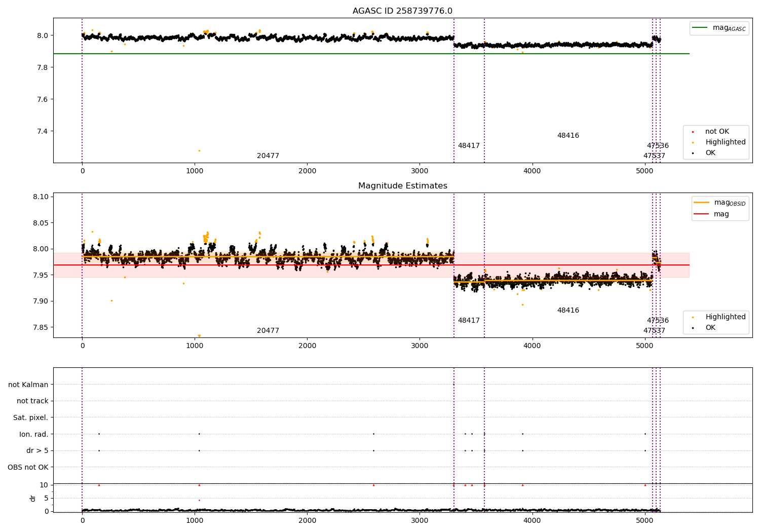Click orange outlier point near 7.3 in top plot

199,150
